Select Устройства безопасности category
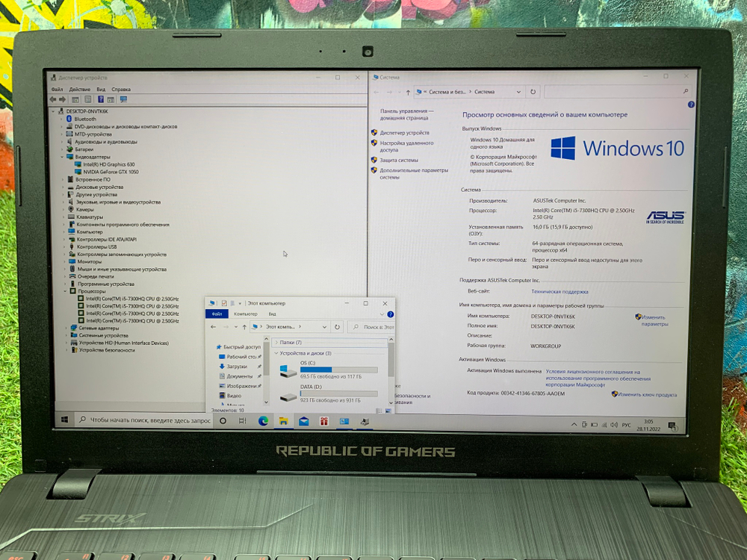Screen dimensions: 747x560 [107, 350]
